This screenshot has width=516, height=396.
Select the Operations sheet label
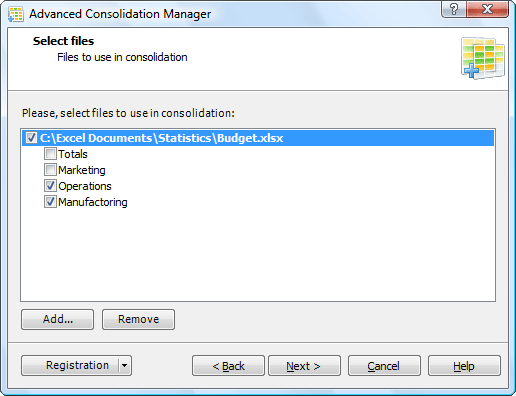pos(85,186)
